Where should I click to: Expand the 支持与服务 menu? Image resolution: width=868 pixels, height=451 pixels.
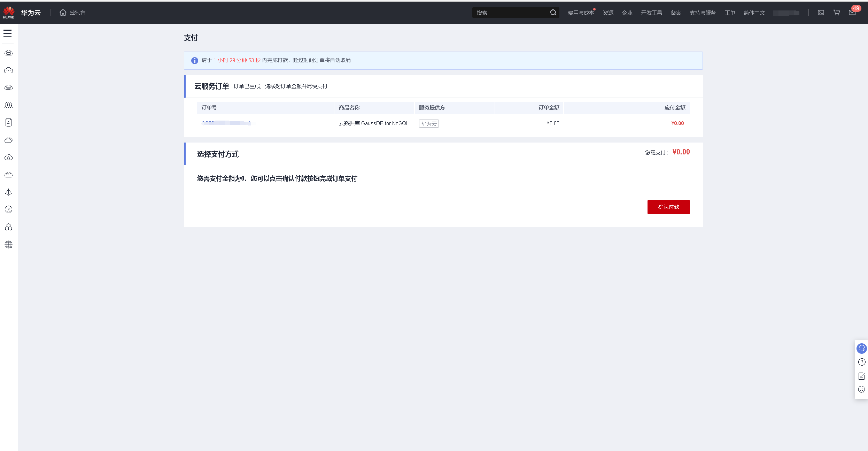tap(703, 13)
